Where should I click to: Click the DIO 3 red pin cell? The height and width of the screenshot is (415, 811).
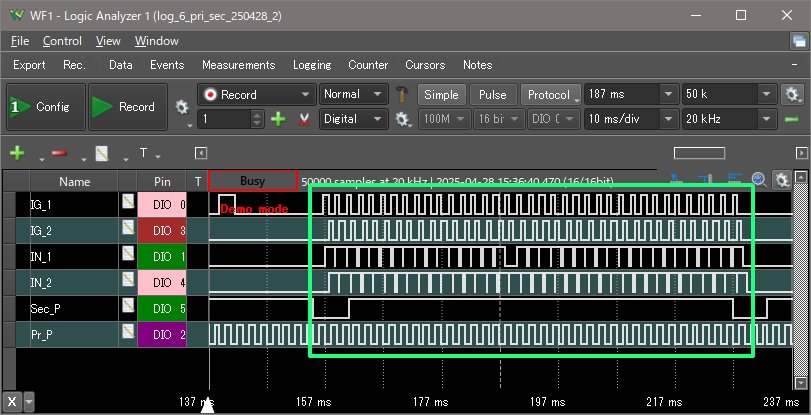[162, 231]
